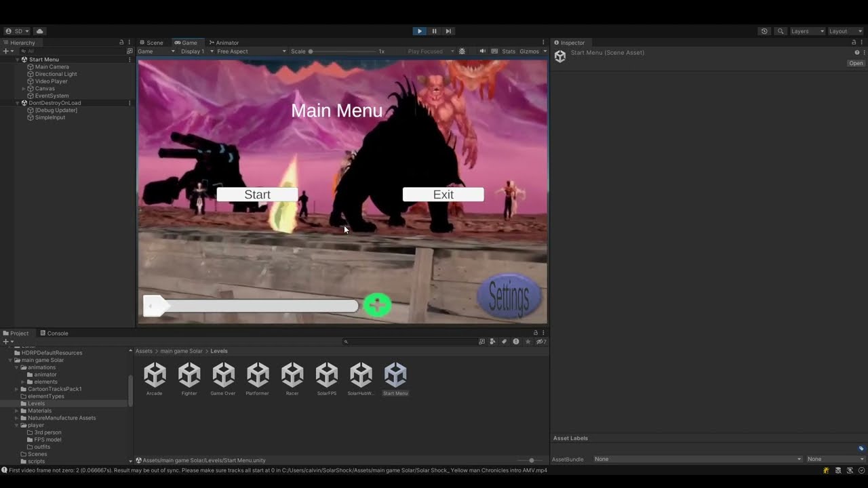Click the blue Settings button in game
The width and height of the screenshot is (868, 488).
click(x=509, y=297)
